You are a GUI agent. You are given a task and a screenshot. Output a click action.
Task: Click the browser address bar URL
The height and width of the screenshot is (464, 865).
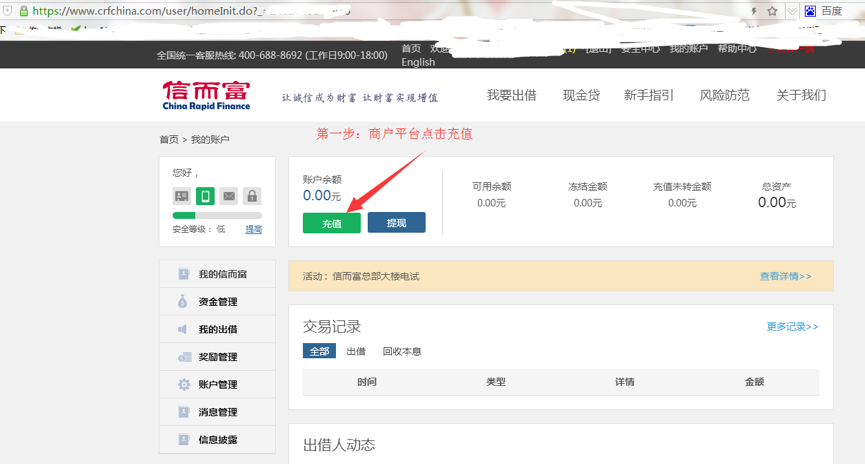191,11
